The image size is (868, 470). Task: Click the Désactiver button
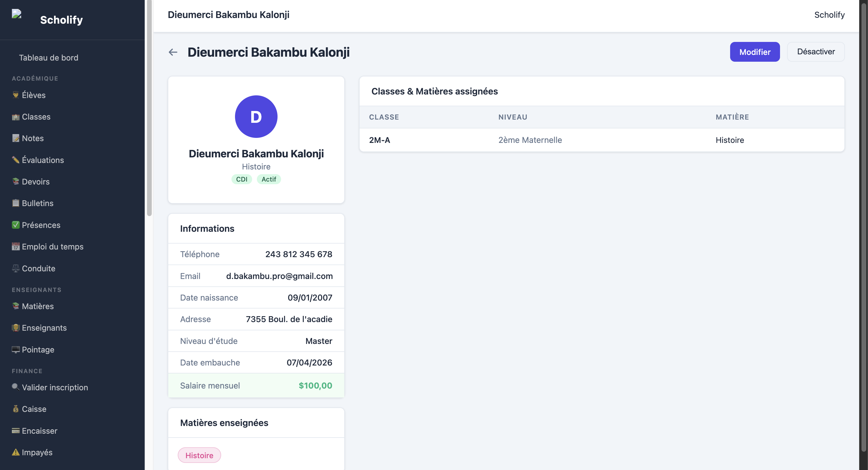click(x=815, y=52)
